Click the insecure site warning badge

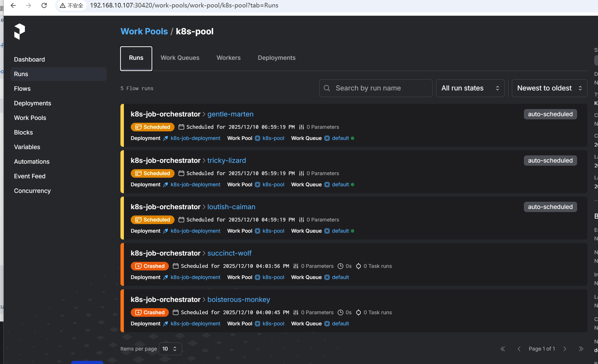(x=72, y=5)
